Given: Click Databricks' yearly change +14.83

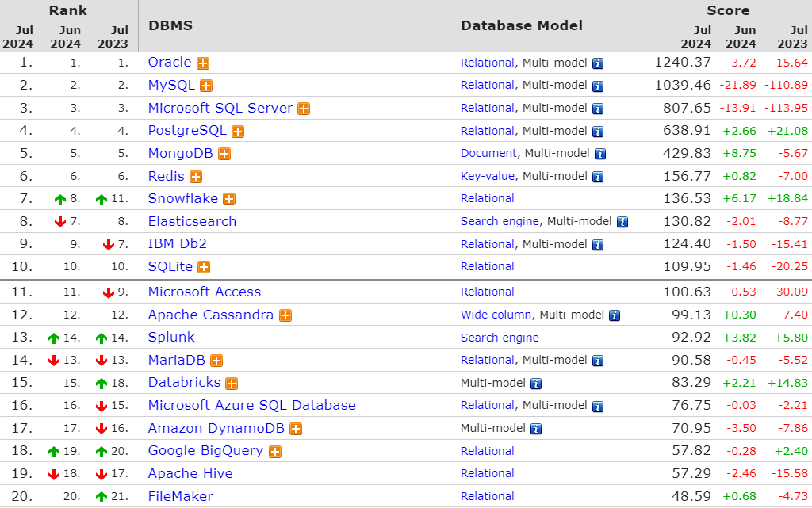Looking at the screenshot, I should (787, 384).
